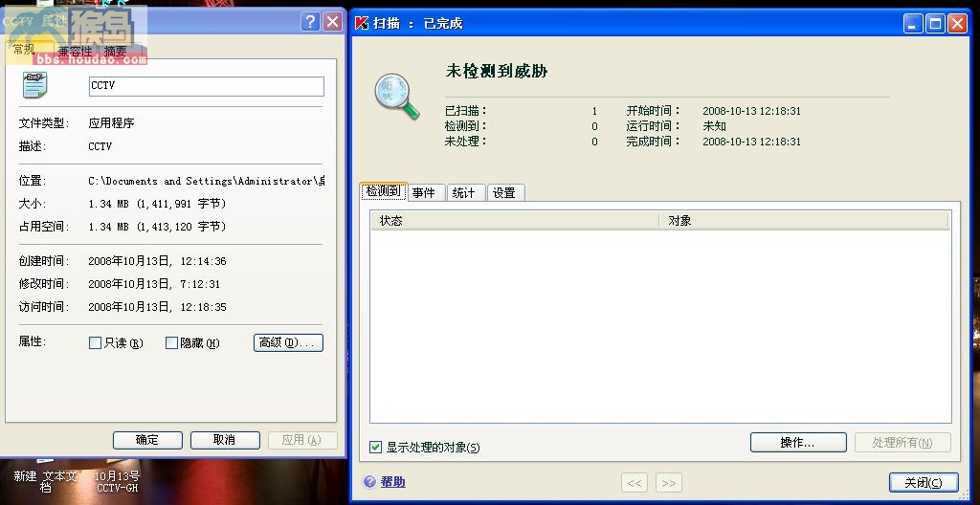Image resolution: width=980 pixels, height=505 pixels.
Task: Click the 运行时间 未知 value
Action: click(714, 126)
